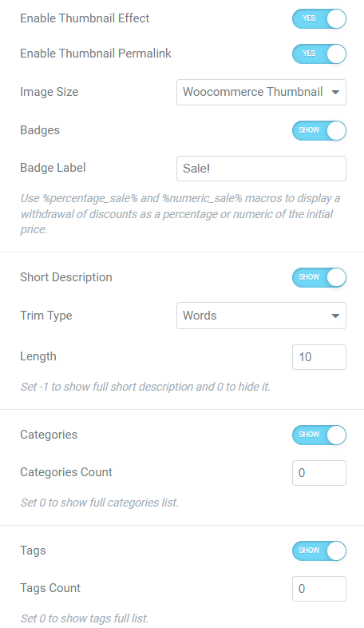
Task: Open the Trim Type dropdown
Action: (x=261, y=316)
